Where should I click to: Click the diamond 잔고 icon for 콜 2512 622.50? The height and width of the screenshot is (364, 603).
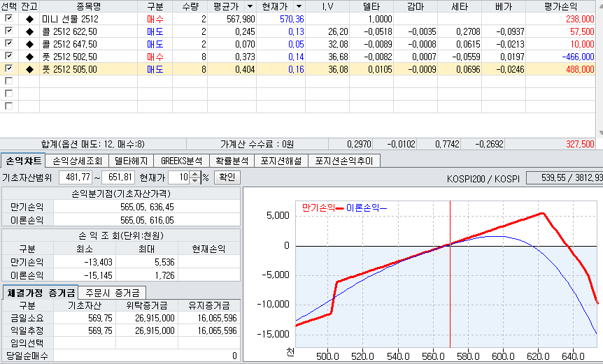(x=29, y=32)
